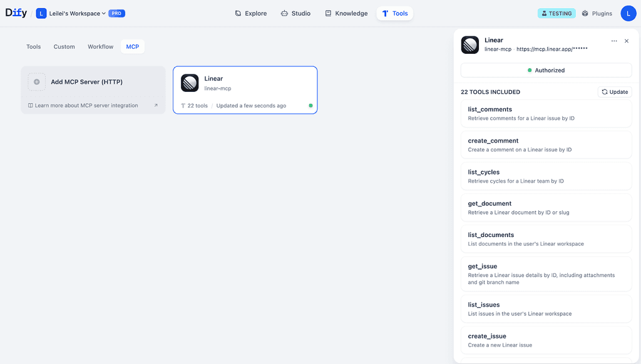Click the Dify logo
641x364 pixels.
click(16, 13)
